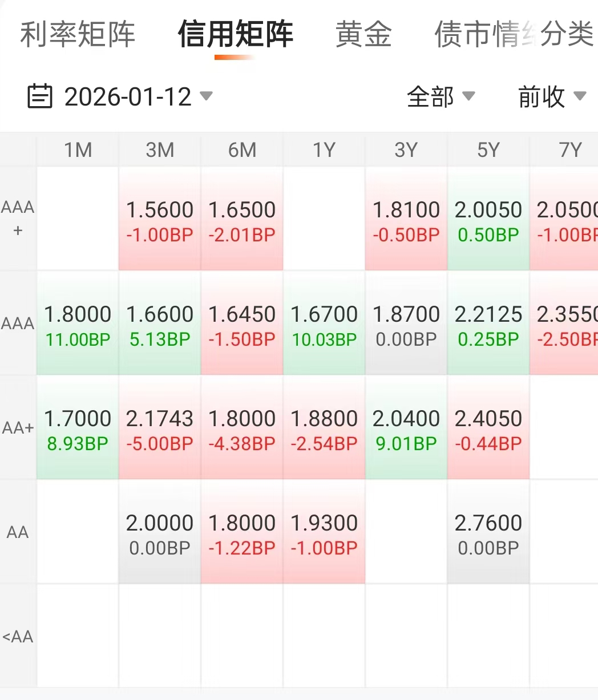
Task: Click the <AA rating row label
Action: 18,637
